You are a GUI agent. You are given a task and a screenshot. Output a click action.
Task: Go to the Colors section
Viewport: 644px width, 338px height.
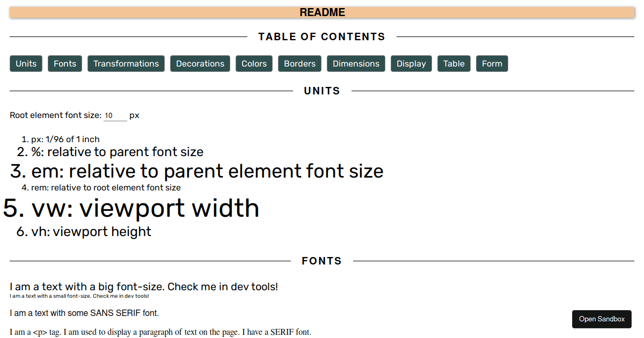(254, 63)
